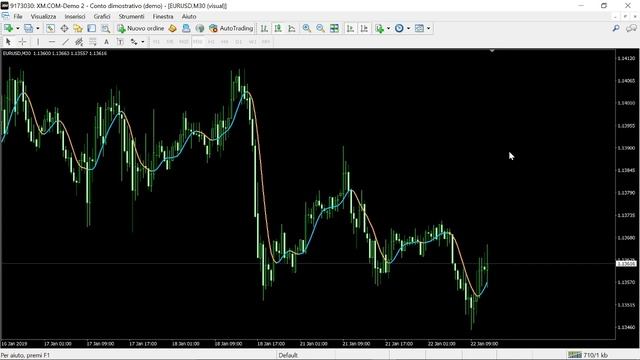
Task: Switch timeframe to M1
Action: 156,42
